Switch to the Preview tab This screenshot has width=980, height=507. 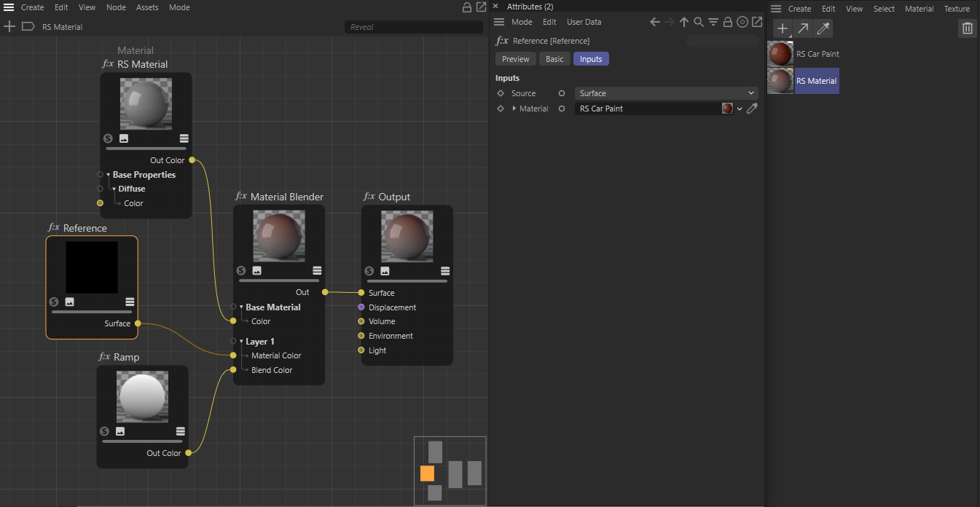tap(515, 59)
